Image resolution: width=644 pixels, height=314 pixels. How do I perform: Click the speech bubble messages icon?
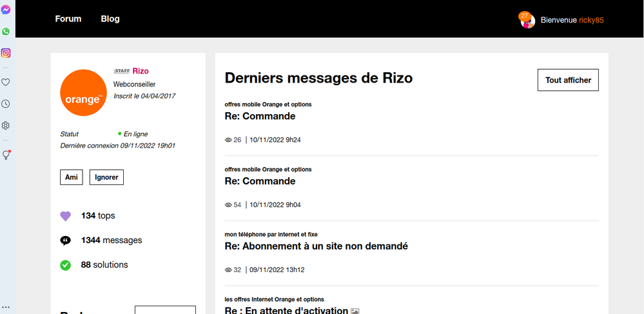(66, 240)
